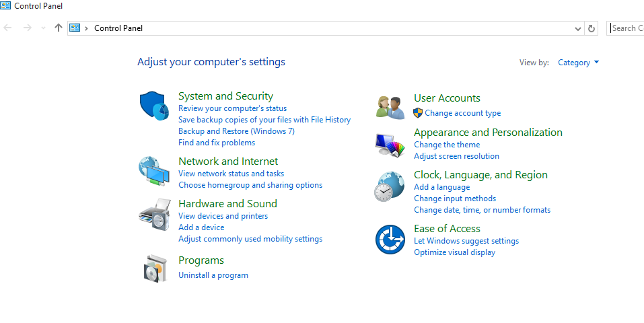Open View network status and tasks
This screenshot has height=323, width=644.
pyautogui.click(x=231, y=174)
